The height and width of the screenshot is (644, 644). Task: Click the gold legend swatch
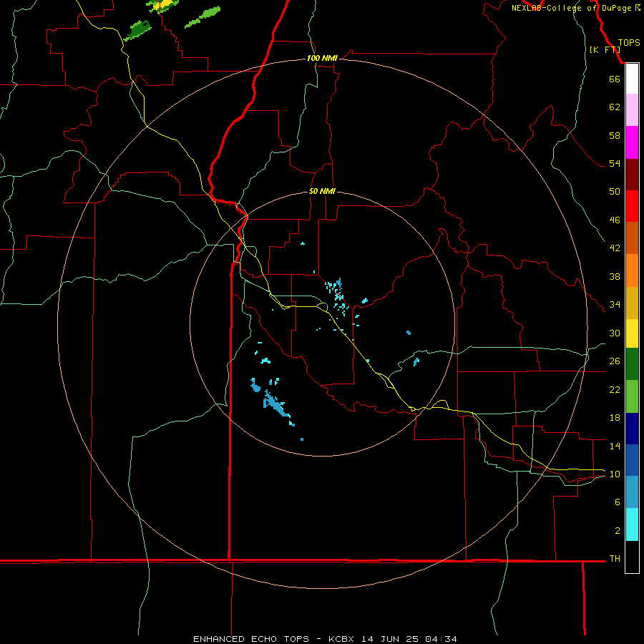(632, 303)
